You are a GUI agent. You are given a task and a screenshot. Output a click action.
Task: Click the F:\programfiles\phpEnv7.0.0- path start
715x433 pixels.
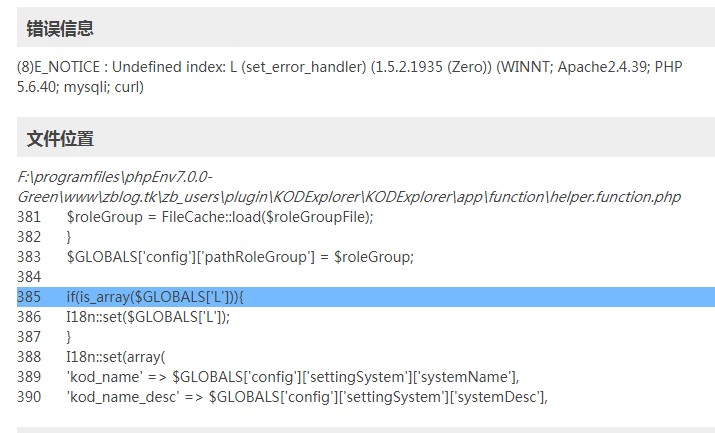pos(114,177)
